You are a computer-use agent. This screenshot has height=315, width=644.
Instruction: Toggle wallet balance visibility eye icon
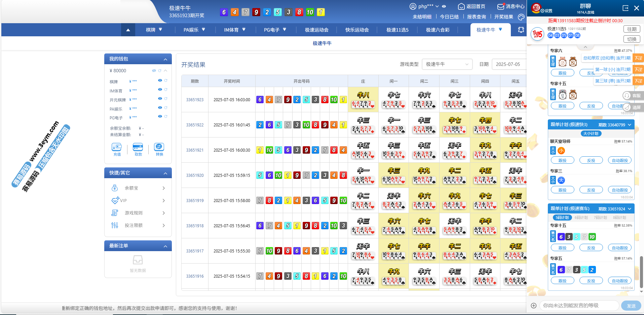coord(154,71)
